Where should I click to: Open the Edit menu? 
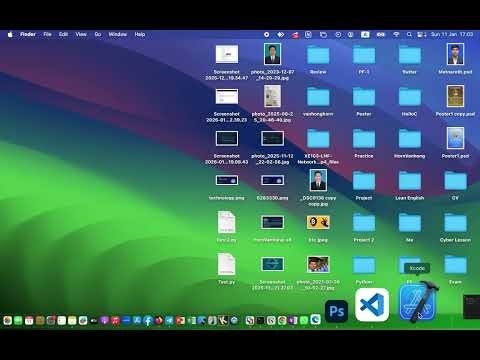tap(63, 34)
